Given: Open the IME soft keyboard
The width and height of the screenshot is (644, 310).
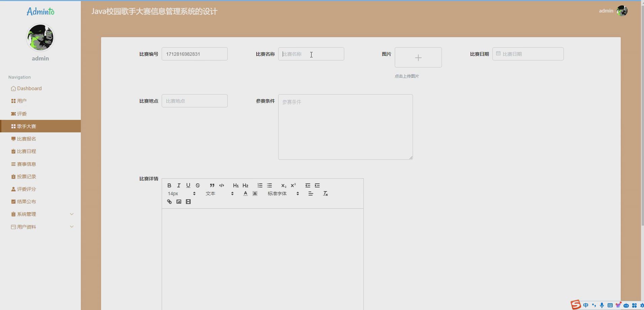Looking at the screenshot, I should (610, 305).
